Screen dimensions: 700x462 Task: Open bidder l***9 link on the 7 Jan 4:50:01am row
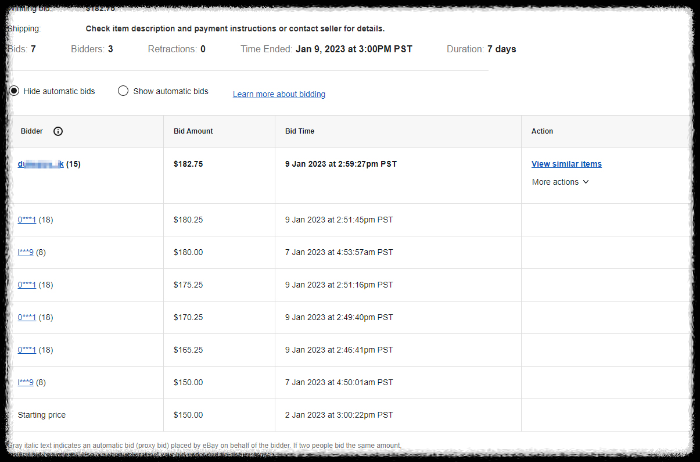[x=25, y=382]
